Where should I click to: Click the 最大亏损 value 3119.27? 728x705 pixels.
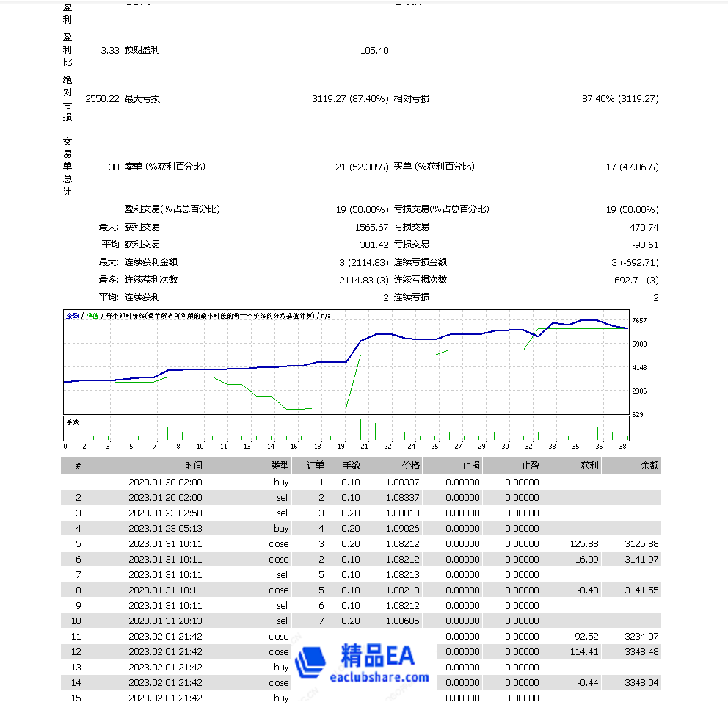point(324,98)
